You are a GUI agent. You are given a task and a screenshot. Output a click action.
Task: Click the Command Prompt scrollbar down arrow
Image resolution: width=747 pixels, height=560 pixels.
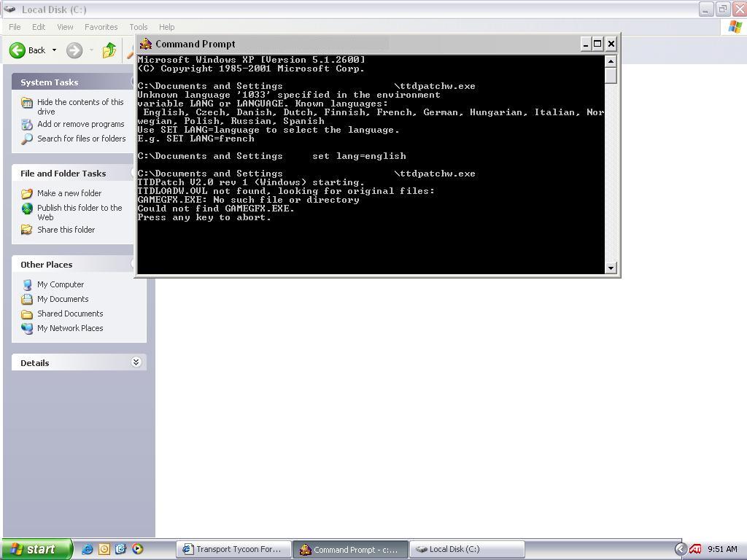point(611,268)
